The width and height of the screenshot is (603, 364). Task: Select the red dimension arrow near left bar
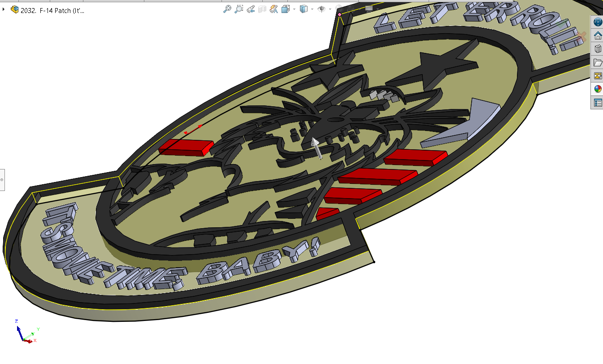pyautogui.click(x=193, y=129)
